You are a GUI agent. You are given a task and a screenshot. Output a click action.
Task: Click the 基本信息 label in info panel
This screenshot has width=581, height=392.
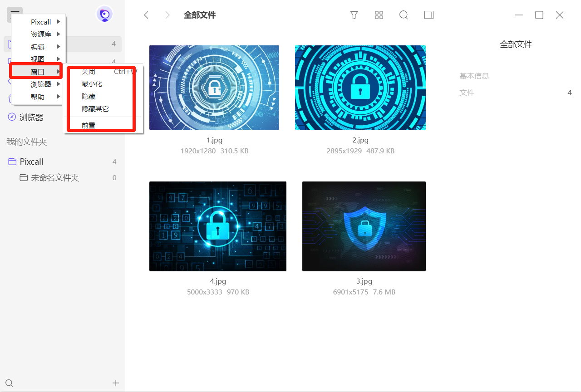474,76
